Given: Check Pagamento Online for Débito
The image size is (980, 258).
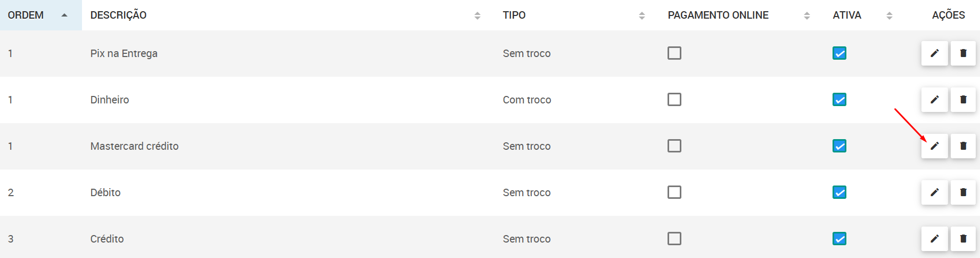Looking at the screenshot, I should pyautogui.click(x=674, y=192).
